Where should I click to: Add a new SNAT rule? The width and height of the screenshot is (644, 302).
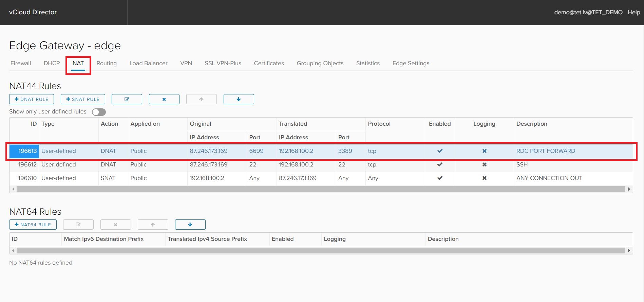pyautogui.click(x=83, y=99)
